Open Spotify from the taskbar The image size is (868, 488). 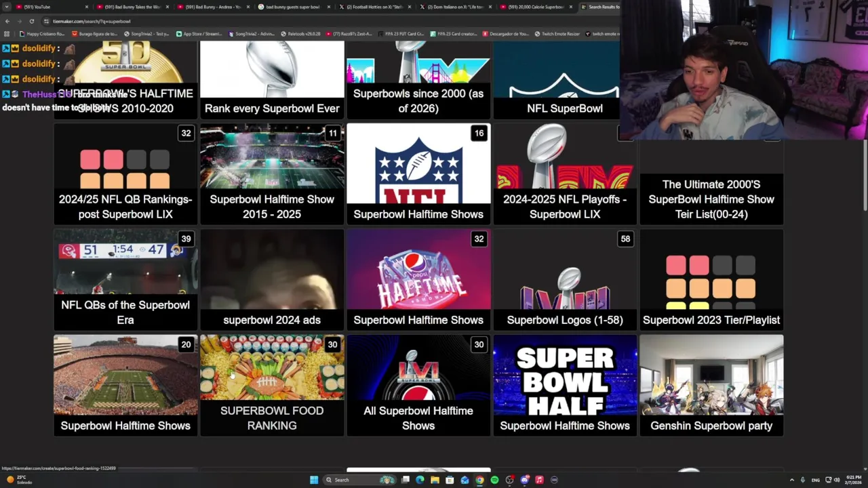(494, 480)
